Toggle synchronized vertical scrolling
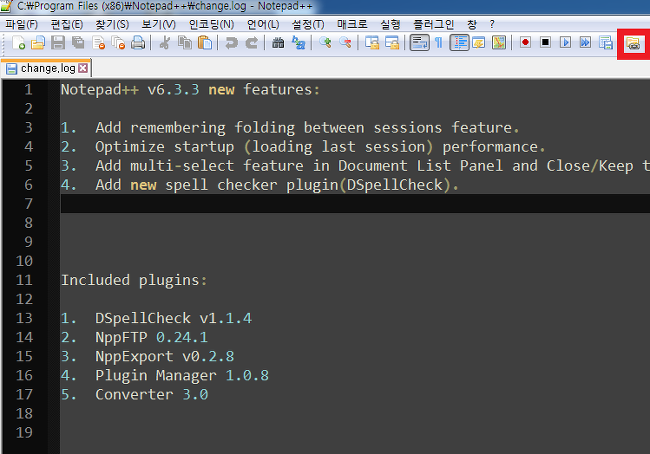 [372, 43]
